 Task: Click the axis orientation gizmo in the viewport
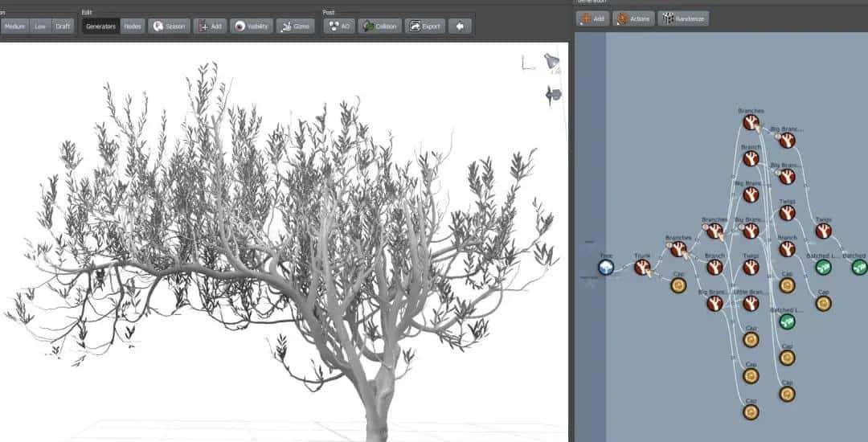(x=528, y=63)
